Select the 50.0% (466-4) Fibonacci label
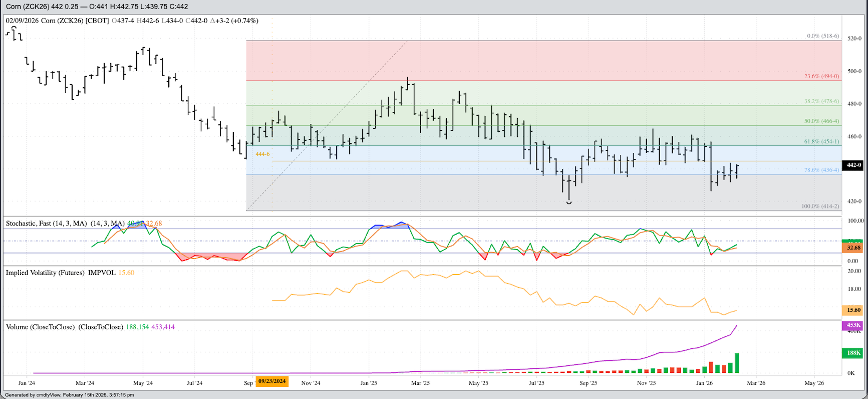Image resolution: width=868 pixels, height=399 pixels. [x=821, y=121]
